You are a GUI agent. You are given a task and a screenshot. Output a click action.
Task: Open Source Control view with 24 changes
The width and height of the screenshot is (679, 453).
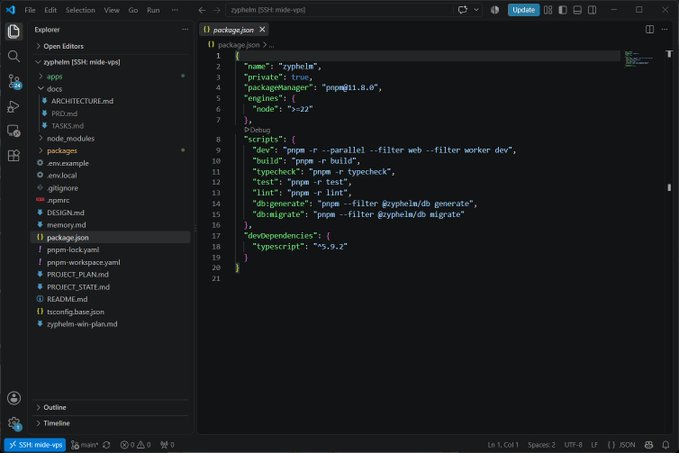(14, 81)
